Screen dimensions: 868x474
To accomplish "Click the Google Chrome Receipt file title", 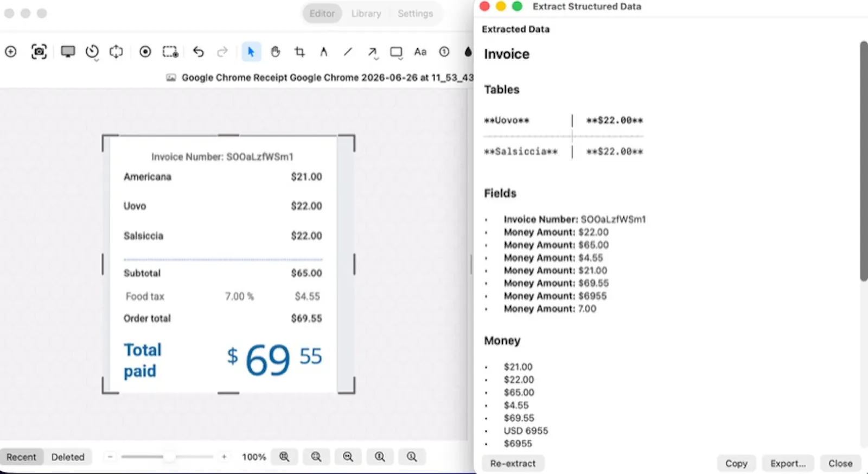I will click(328, 78).
